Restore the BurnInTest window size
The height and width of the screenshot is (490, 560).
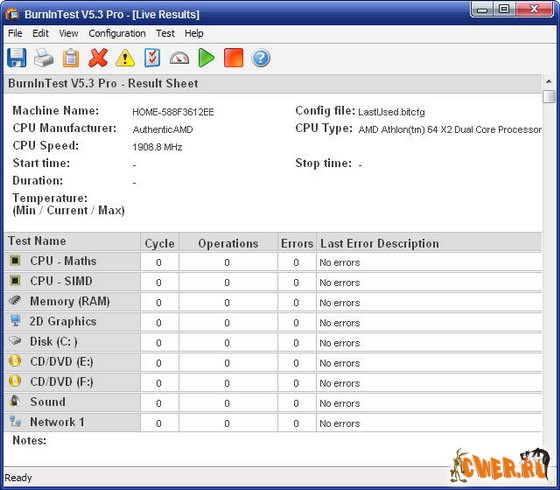[504, 9]
